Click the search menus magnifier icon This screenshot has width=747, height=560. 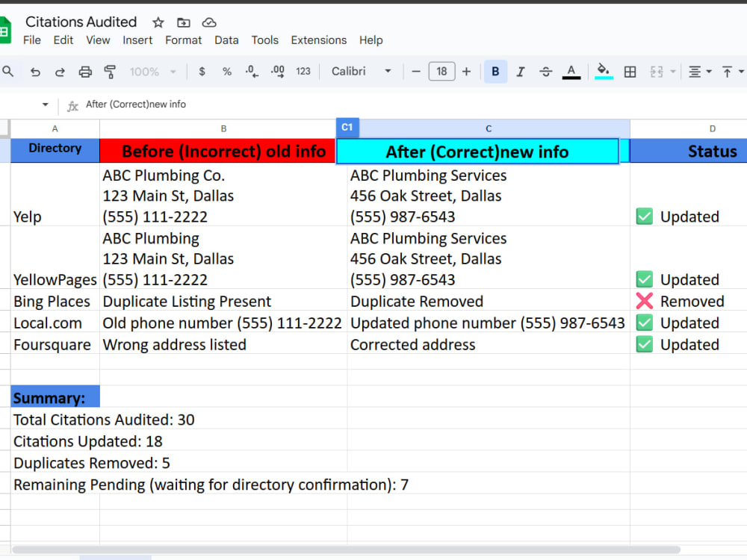coord(8,72)
